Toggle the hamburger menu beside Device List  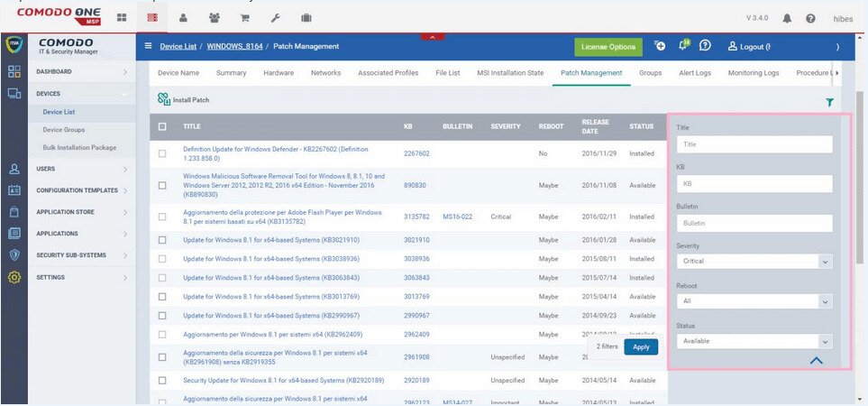(x=148, y=46)
